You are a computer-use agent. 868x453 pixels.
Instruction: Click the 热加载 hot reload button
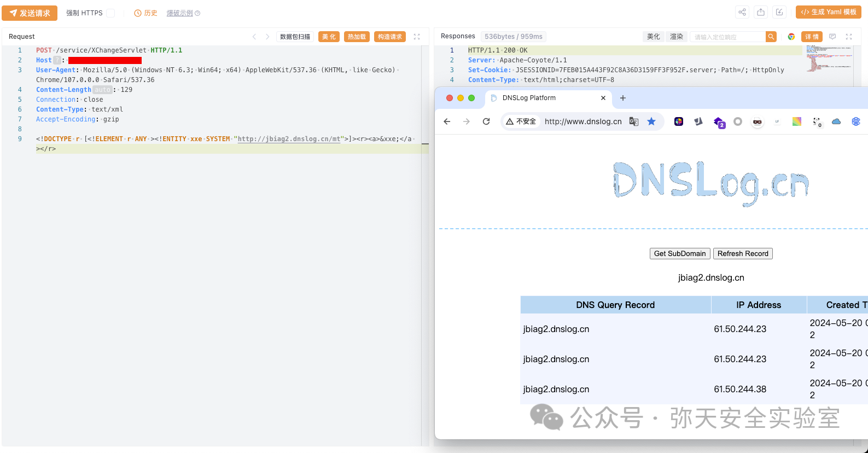tap(357, 37)
